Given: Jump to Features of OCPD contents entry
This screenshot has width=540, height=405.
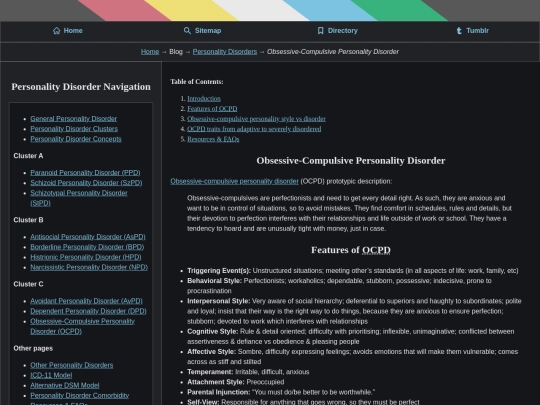Looking at the screenshot, I should pos(212,108).
